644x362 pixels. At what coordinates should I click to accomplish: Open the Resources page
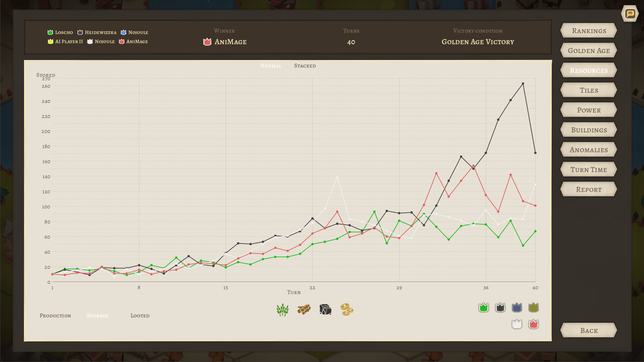[589, 70]
